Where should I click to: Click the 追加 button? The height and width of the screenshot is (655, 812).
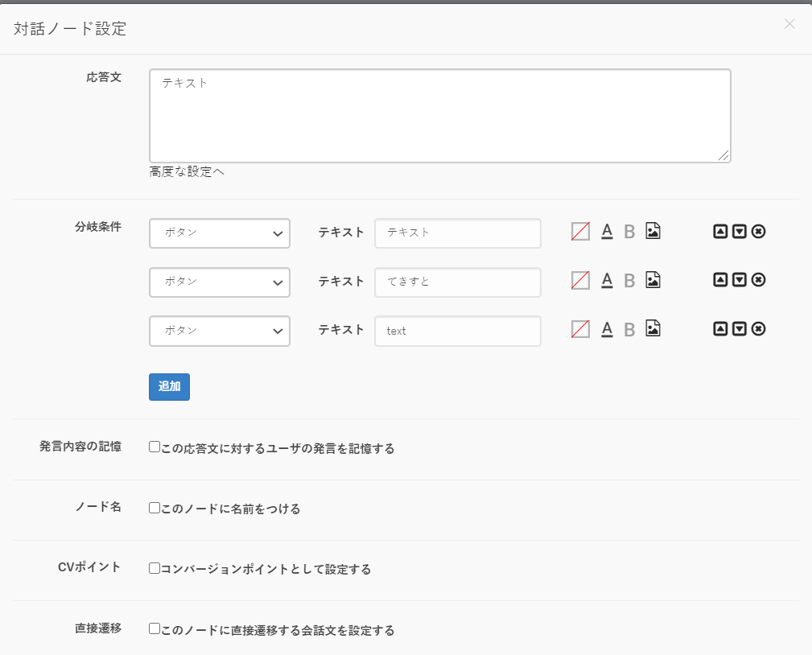(x=169, y=387)
